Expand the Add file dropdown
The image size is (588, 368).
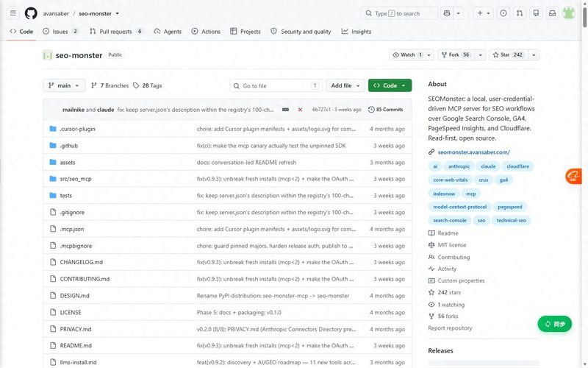coord(345,85)
